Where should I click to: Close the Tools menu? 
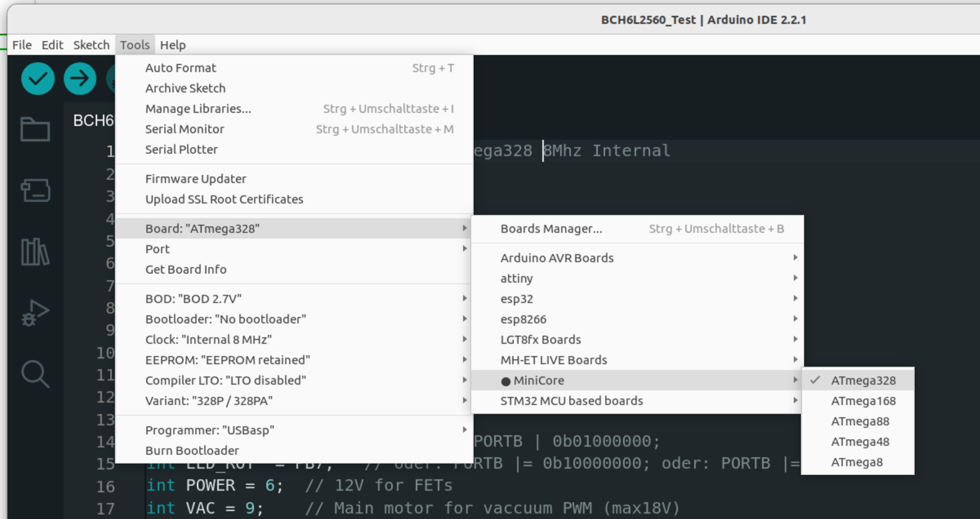click(x=135, y=45)
